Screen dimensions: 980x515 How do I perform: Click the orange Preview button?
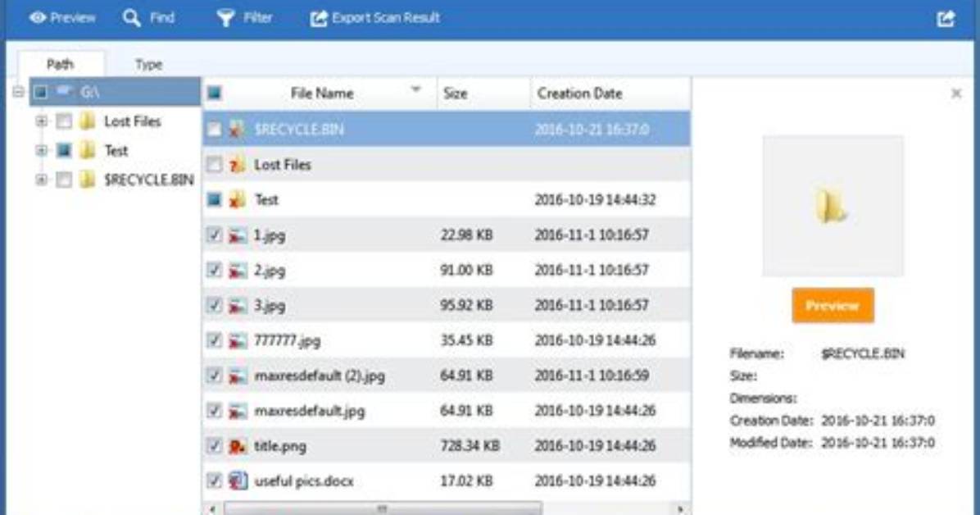pyautogui.click(x=833, y=305)
